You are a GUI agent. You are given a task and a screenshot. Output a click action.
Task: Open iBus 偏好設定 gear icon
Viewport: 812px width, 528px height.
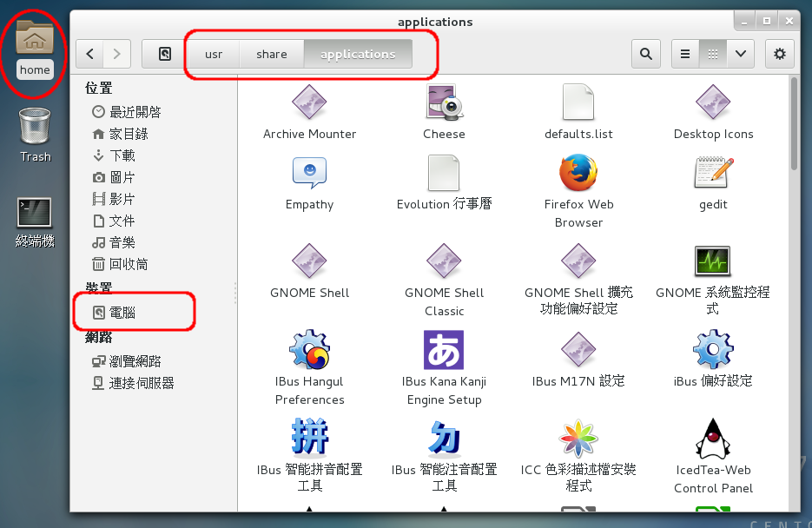coord(713,350)
